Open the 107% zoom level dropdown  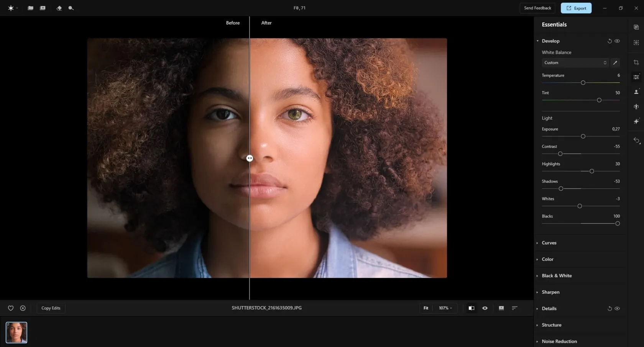(445, 308)
